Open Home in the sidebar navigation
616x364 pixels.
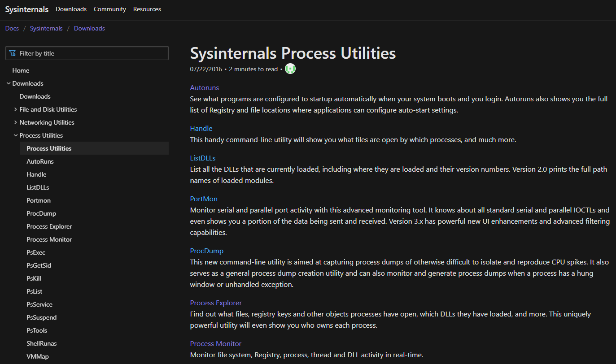tap(21, 70)
